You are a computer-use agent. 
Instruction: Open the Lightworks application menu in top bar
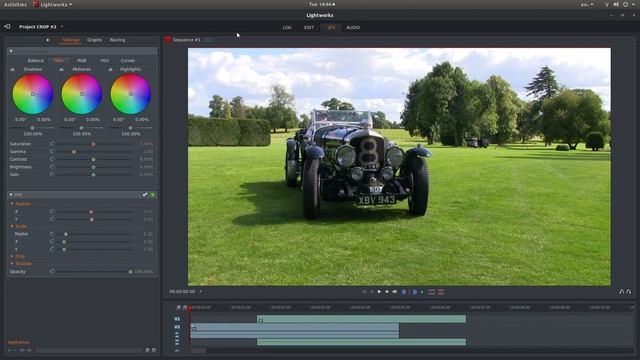click(x=53, y=4)
